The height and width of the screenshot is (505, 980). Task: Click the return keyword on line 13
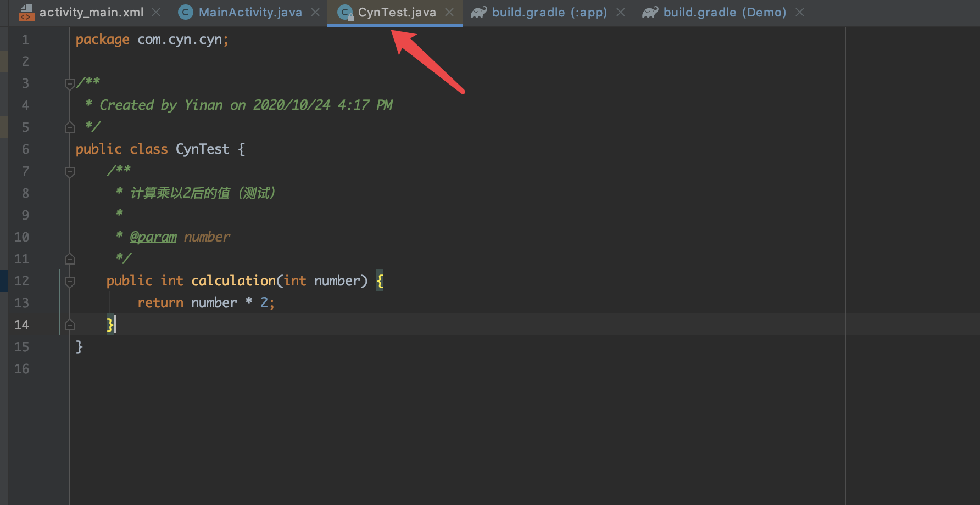pos(160,302)
